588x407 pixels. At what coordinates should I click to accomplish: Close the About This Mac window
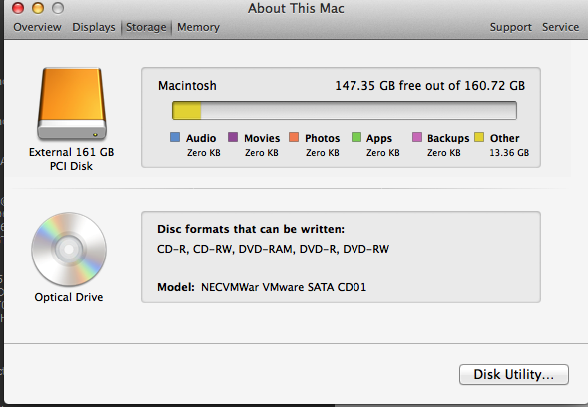click(18, 8)
